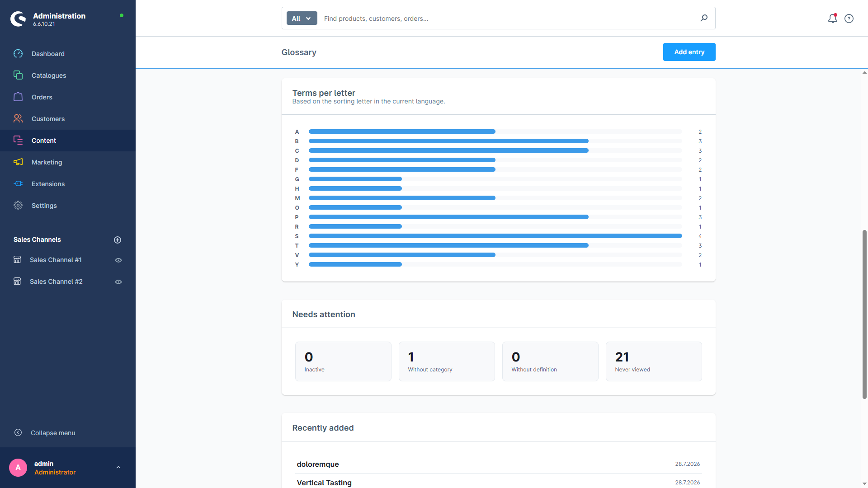The image size is (868, 488).
Task: Click the admin avatar circle
Action: click(18, 468)
